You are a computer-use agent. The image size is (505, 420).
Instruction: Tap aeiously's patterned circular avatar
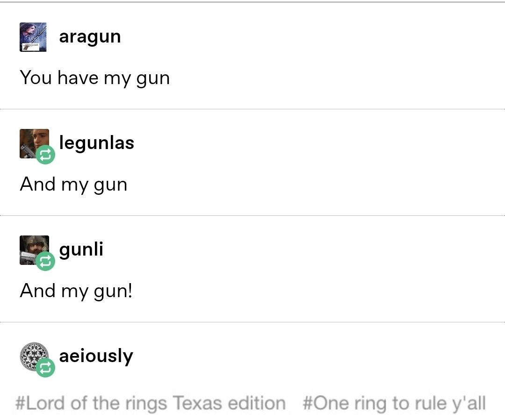tap(32, 355)
